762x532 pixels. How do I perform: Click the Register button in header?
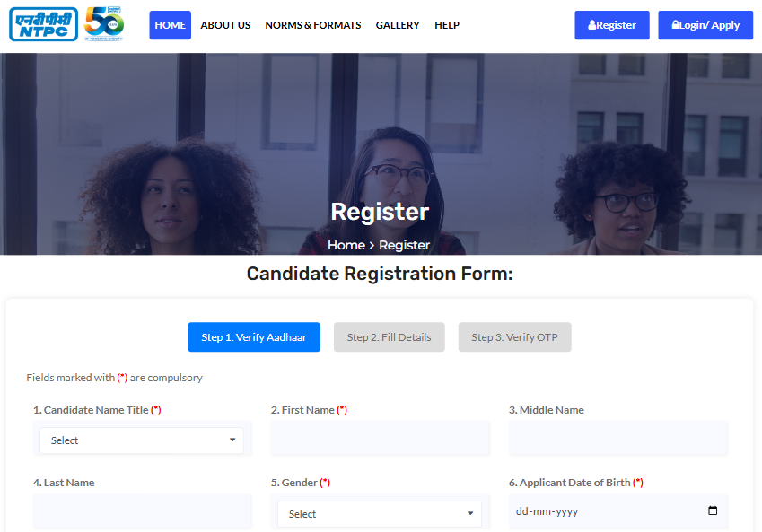click(x=611, y=24)
